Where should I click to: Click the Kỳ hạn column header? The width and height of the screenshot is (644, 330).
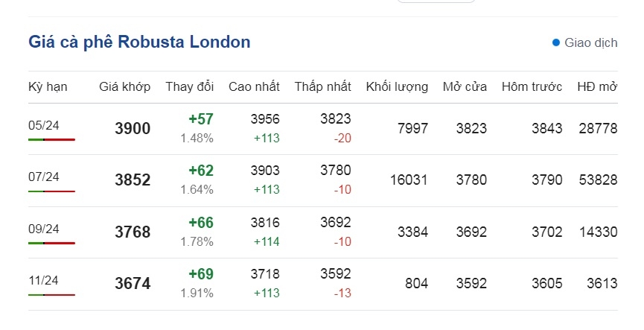(48, 86)
